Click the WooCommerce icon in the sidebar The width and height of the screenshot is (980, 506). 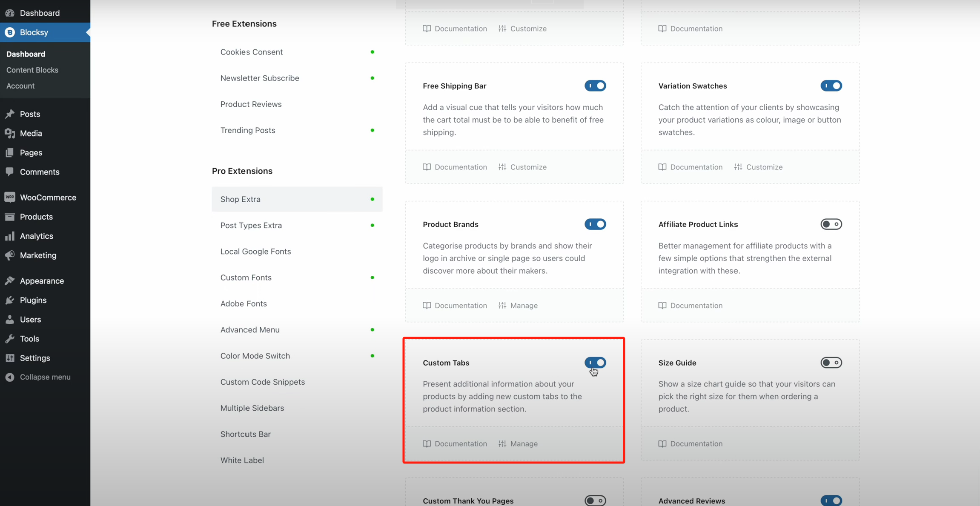[x=10, y=197]
